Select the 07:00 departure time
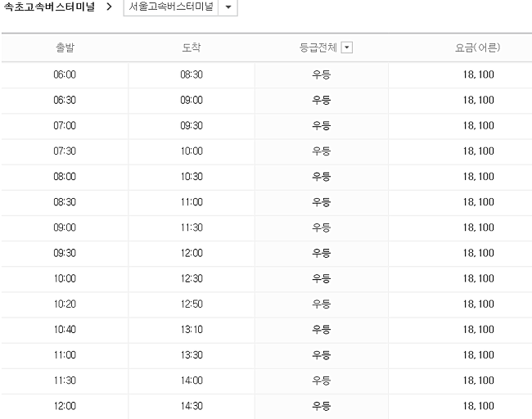532x419 pixels. (65, 125)
